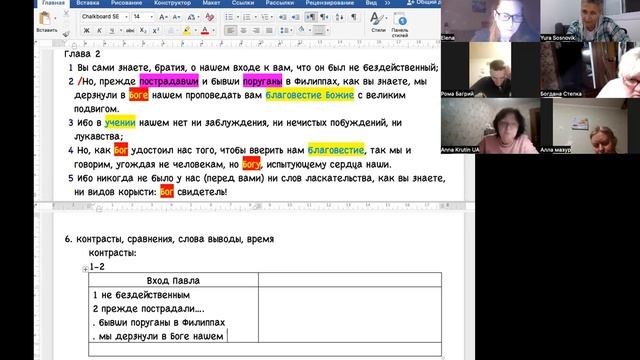640x360 pixels.
Task: Click the highlighted word 'пострадавши'
Action: [x=169, y=81]
